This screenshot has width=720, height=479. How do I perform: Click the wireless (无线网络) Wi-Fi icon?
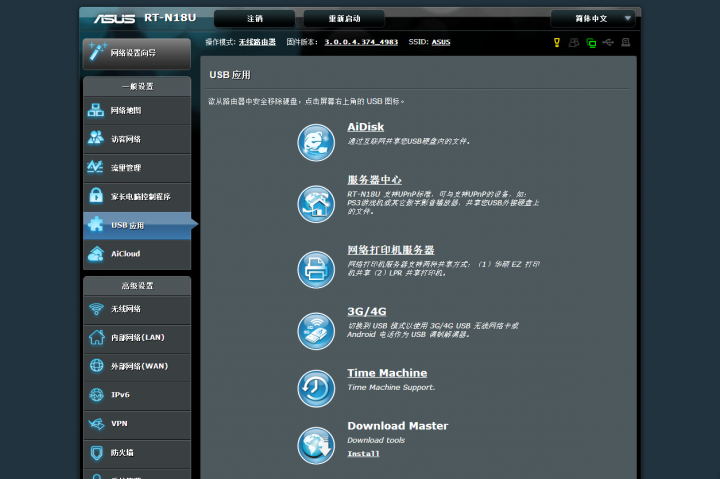click(x=96, y=309)
